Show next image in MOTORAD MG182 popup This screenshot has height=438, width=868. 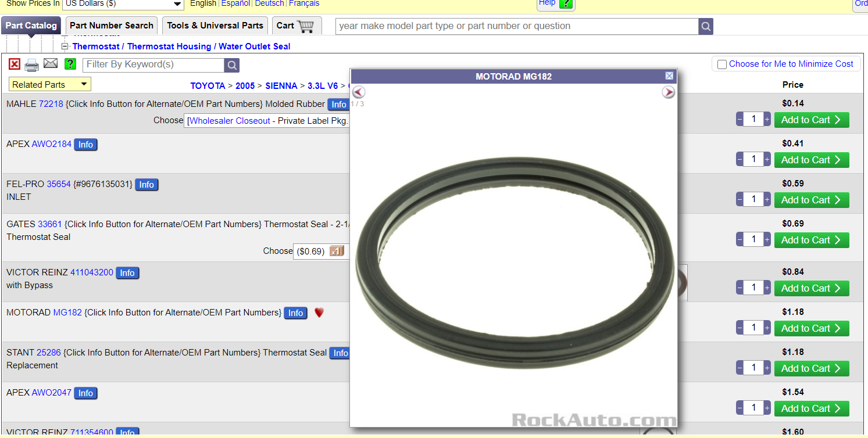669,92
